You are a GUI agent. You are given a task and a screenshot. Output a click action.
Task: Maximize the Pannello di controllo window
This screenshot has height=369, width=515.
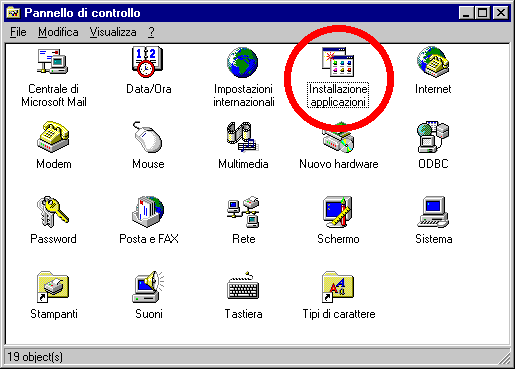482,13
